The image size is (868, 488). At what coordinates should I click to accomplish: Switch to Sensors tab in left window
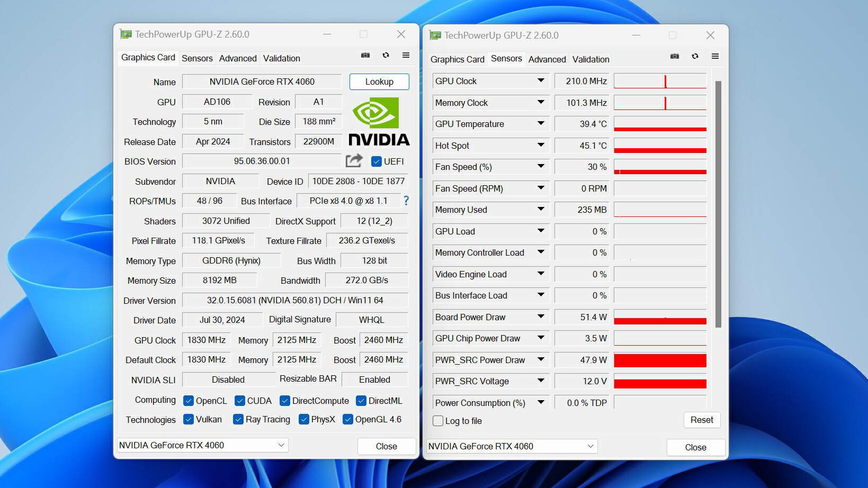click(197, 58)
